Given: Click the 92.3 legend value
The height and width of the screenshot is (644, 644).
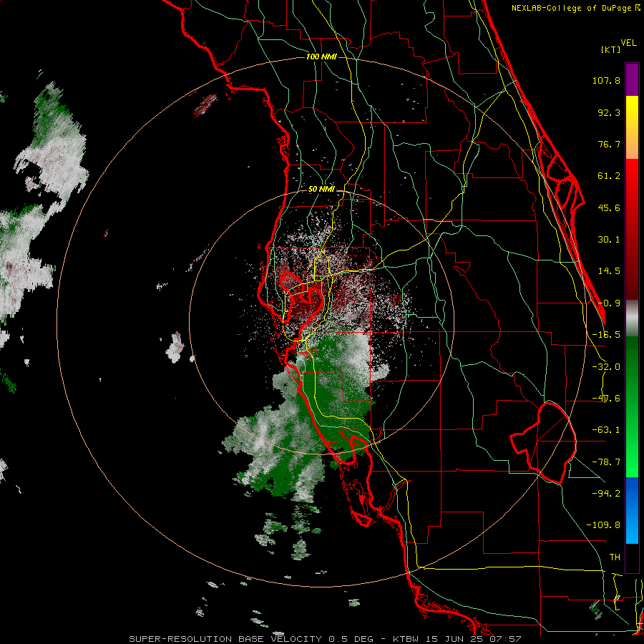Looking at the screenshot, I should point(609,112).
